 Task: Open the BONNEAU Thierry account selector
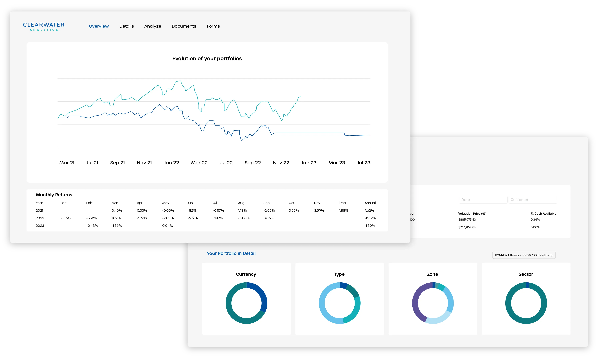pyautogui.click(x=524, y=255)
